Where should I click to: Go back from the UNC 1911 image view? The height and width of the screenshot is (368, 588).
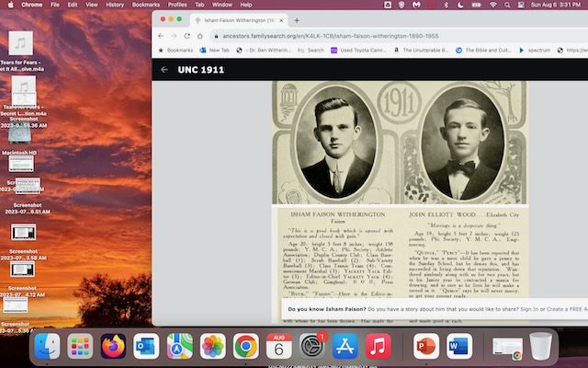(164, 70)
